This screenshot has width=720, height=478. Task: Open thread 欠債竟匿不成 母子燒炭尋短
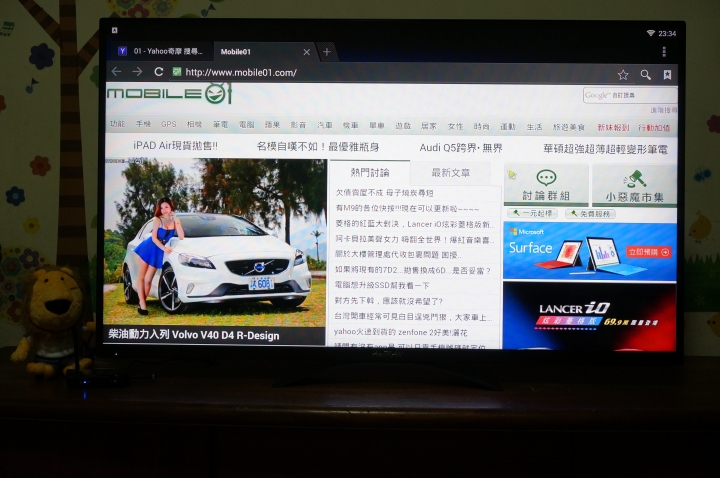[x=384, y=193]
